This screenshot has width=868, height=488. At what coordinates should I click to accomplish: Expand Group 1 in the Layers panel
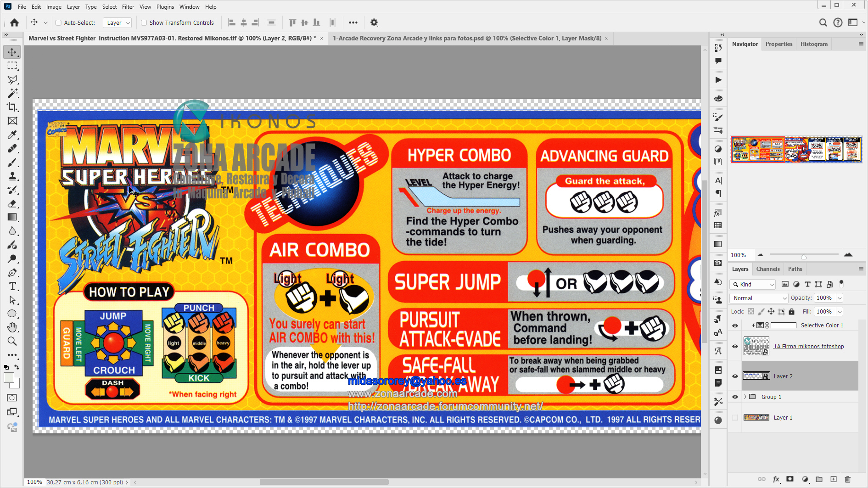[745, 397]
